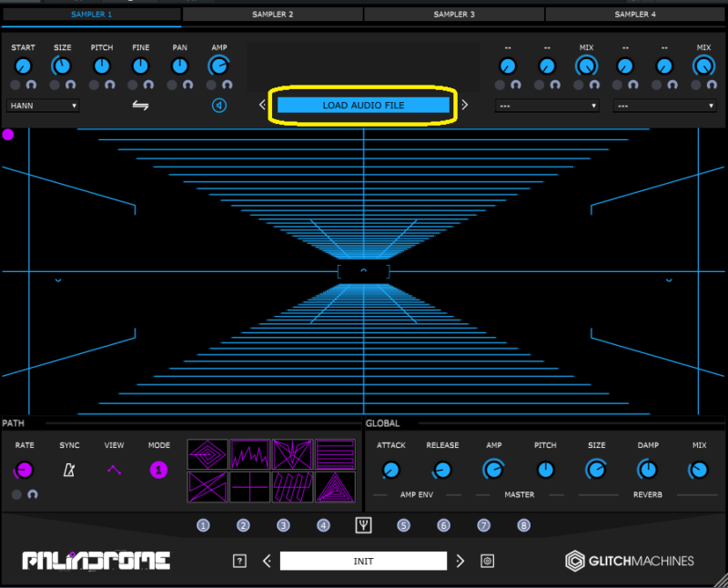Click the Reverb Damp knob
728x588 pixels.
[x=648, y=470]
